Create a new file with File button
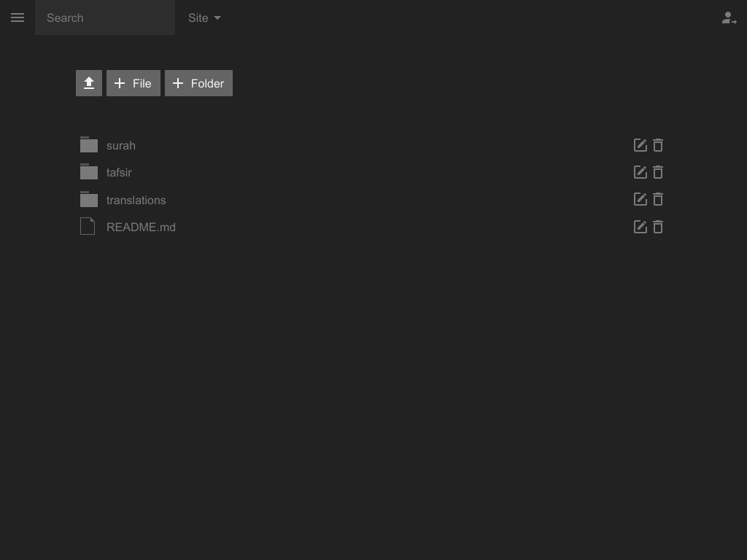This screenshot has width=747, height=560. 133,83
